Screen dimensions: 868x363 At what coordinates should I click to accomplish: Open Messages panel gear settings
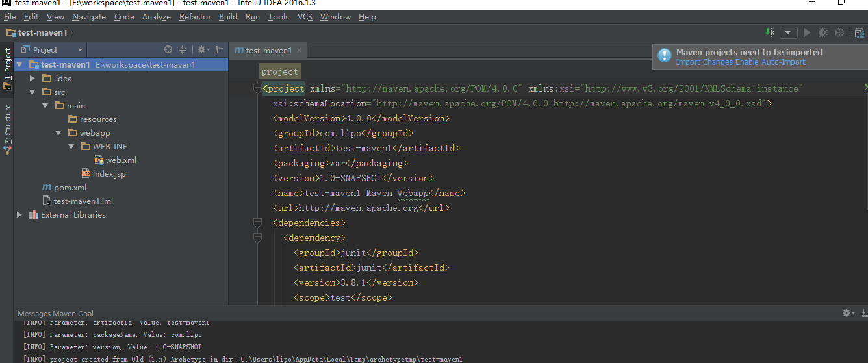point(848,313)
